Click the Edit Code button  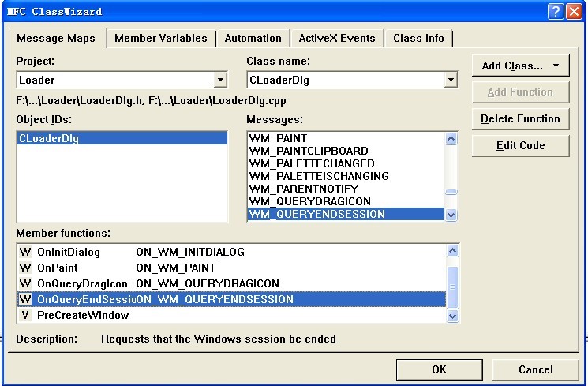(520, 145)
